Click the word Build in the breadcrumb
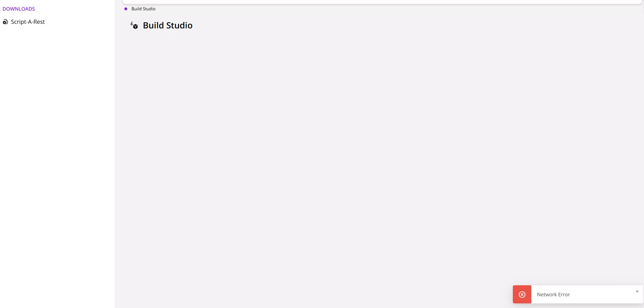This screenshot has width=644, height=308. (x=136, y=9)
